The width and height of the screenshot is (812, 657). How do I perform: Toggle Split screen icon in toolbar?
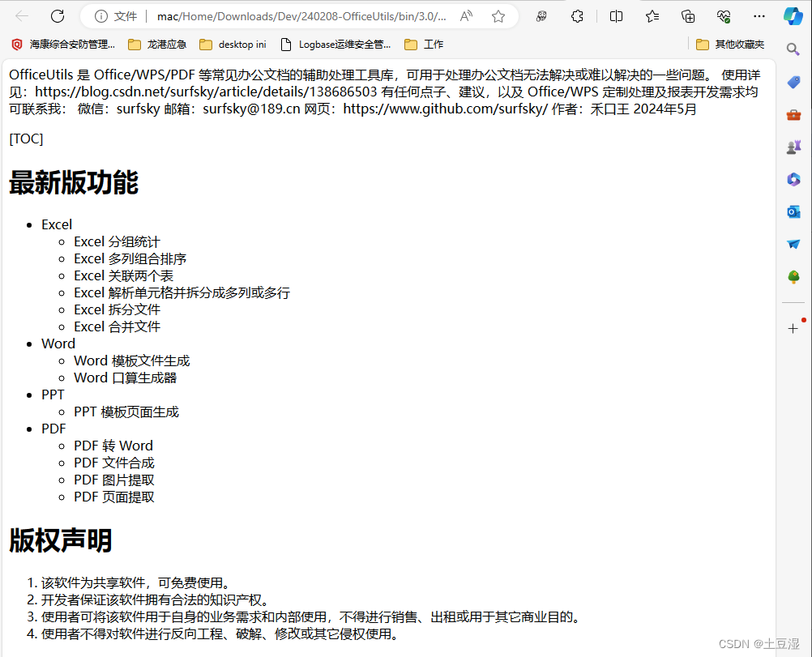(x=616, y=16)
